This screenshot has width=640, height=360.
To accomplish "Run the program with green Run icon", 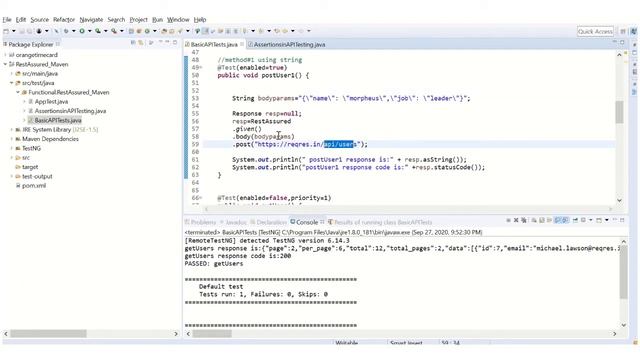I will [x=82, y=31].
